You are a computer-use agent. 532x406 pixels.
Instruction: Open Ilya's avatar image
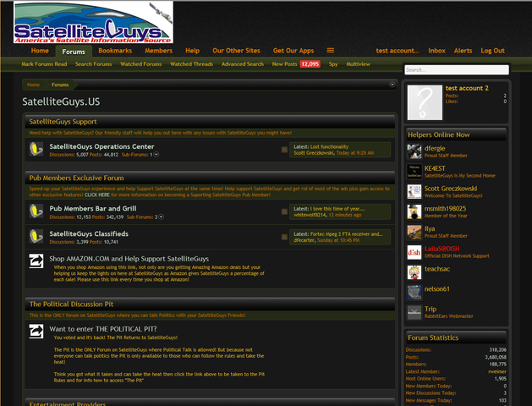[x=414, y=232]
